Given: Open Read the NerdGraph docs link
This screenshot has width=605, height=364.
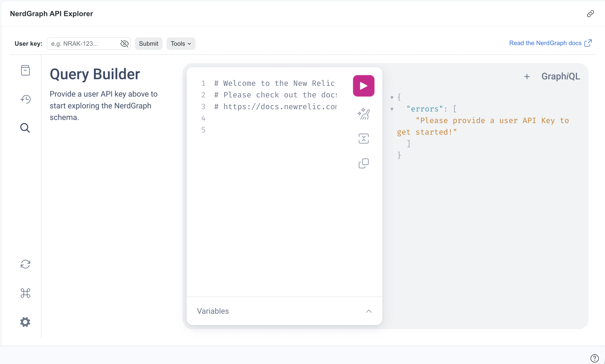Looking at the screenshot, I should [x=550, y=43].
